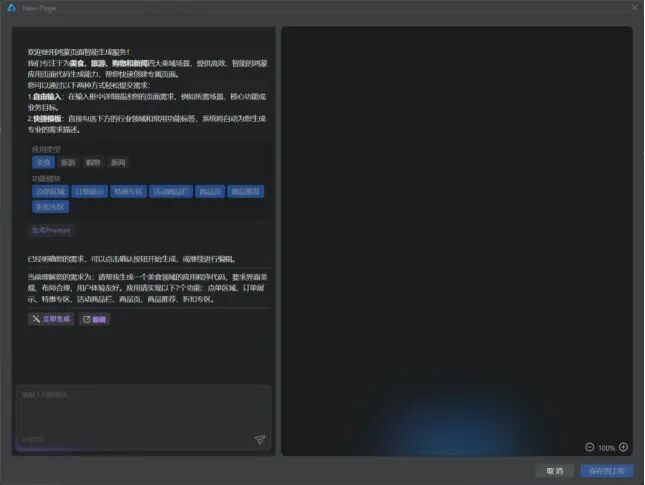Viewport: 645px width, 485px height.
Task: Toggle the 点单区域 function module tag
Action: pos(50,192)
